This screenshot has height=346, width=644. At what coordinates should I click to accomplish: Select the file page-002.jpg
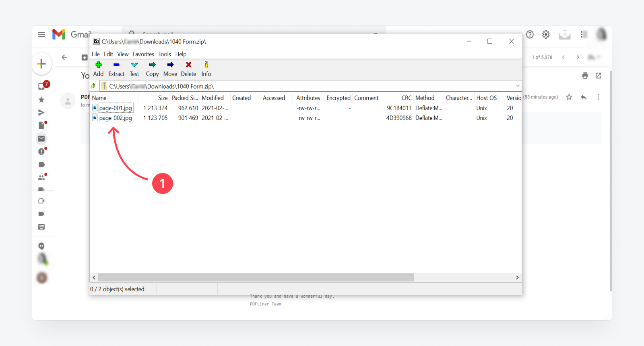pyautogui.click(x=116, y=118)
